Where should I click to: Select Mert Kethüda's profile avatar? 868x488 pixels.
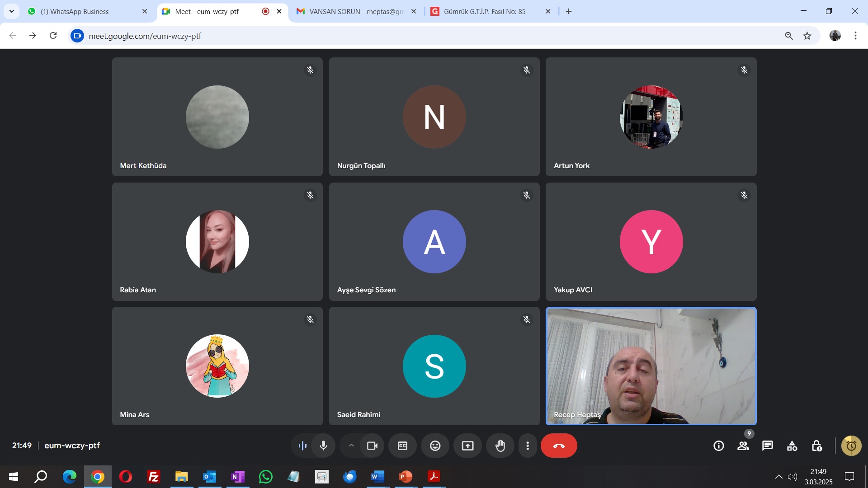point(217,117)
